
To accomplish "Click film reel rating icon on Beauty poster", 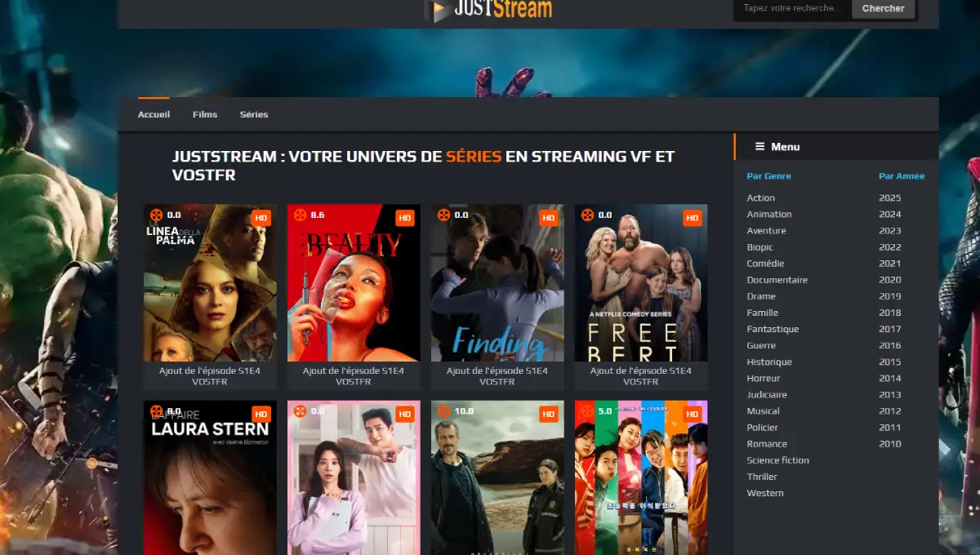I will click(300, 215).
